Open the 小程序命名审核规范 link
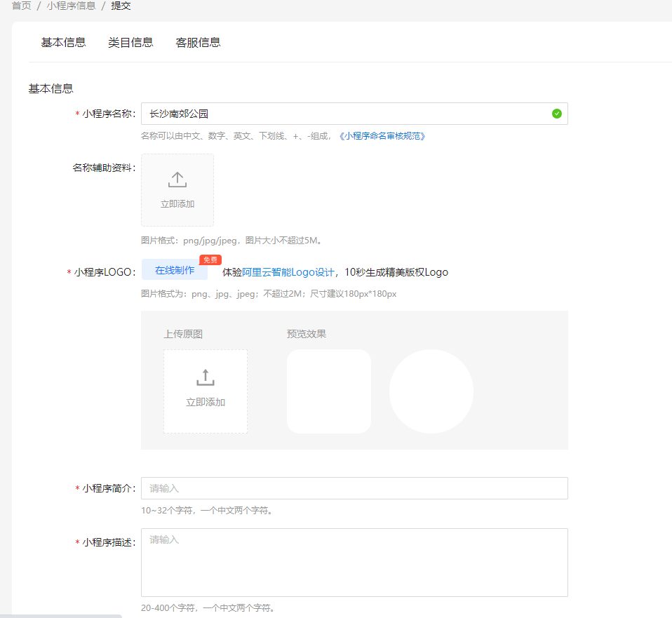672x618 pixels. point(382,136)
